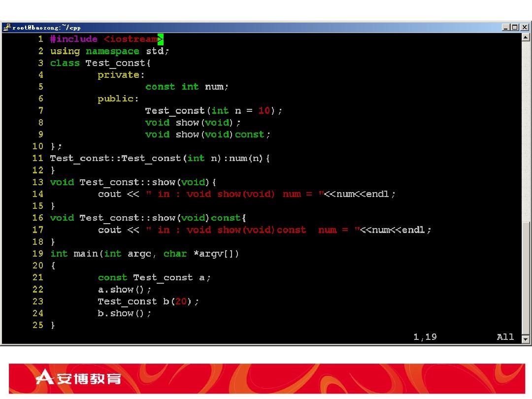Screen dimensions: 532x399
Task: Close the root@baozong terminal window
Action: pyautogui.click(x=525, y=28)
